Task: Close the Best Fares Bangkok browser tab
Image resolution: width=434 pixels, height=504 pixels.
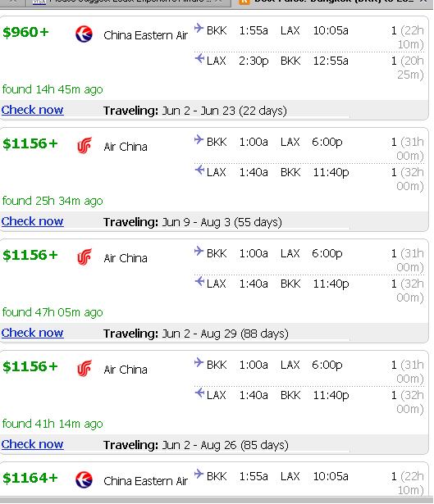Action: click(x=423, y=2)
